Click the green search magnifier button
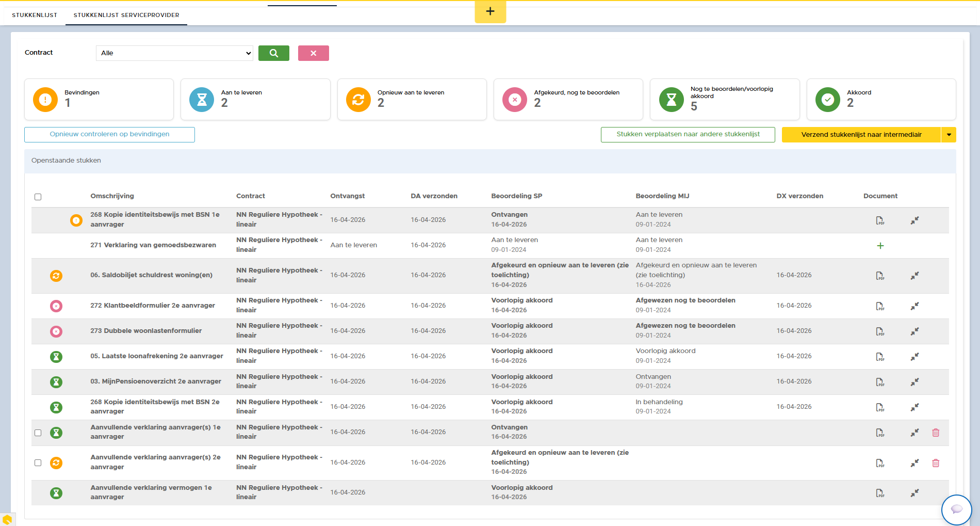The image size is (980, 526). point(273,53)
